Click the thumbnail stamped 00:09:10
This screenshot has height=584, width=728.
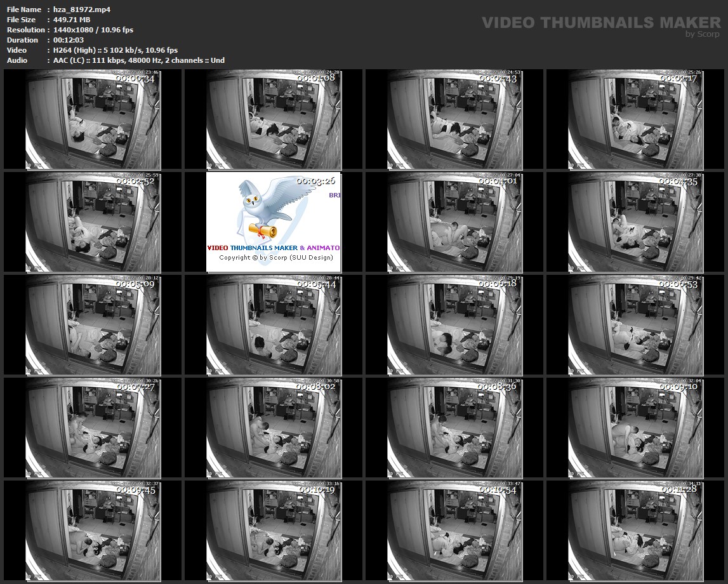tap(635, 428)
